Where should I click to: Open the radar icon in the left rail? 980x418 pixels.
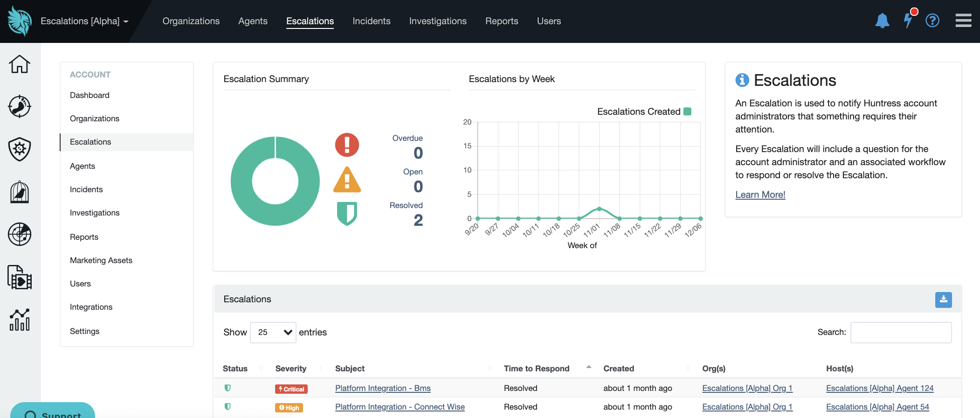tap(20, 234)
